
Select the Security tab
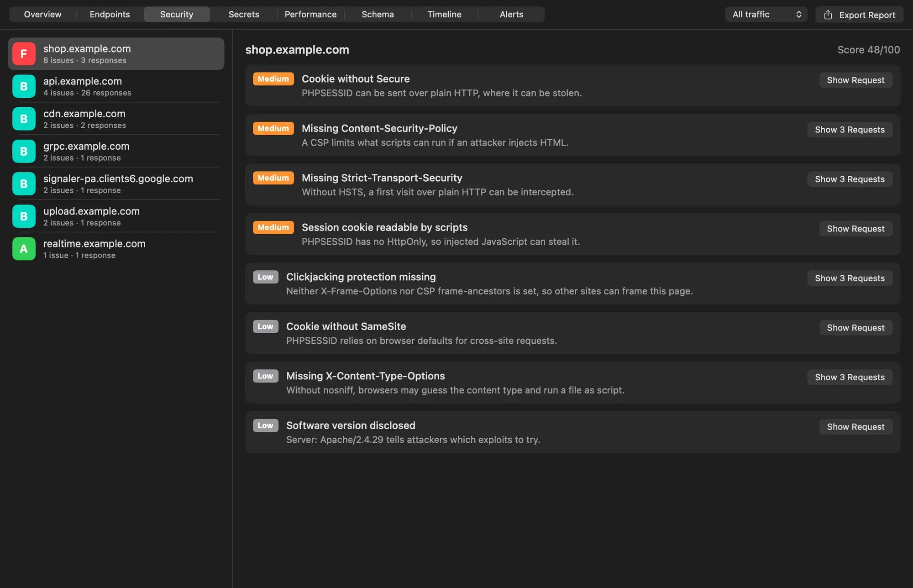click(x=177, y=14)
